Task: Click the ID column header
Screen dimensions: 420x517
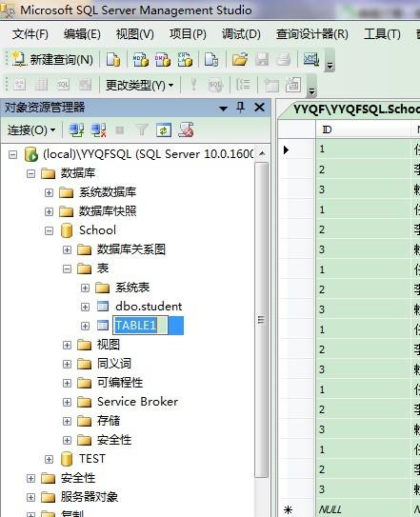Action: click(x=363, y=129)
